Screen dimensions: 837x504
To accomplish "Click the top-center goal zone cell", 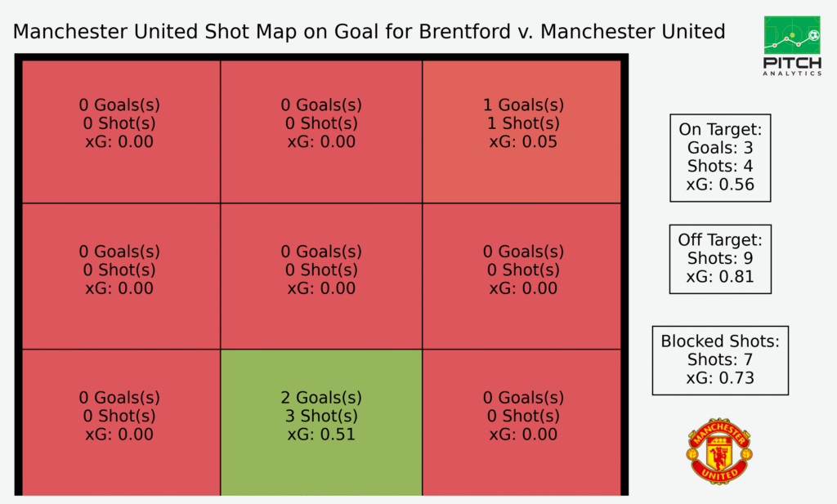I will pyautogui.click(x=321, y=132).
